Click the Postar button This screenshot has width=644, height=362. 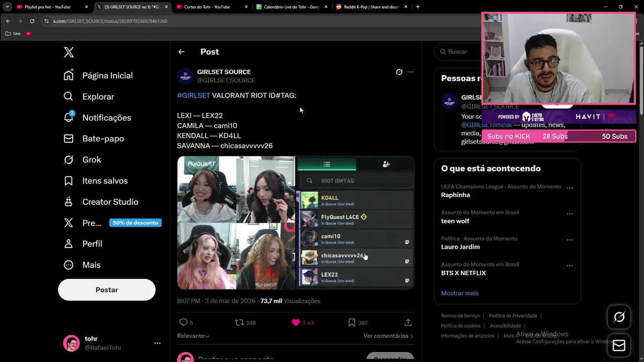pos(107,290)
